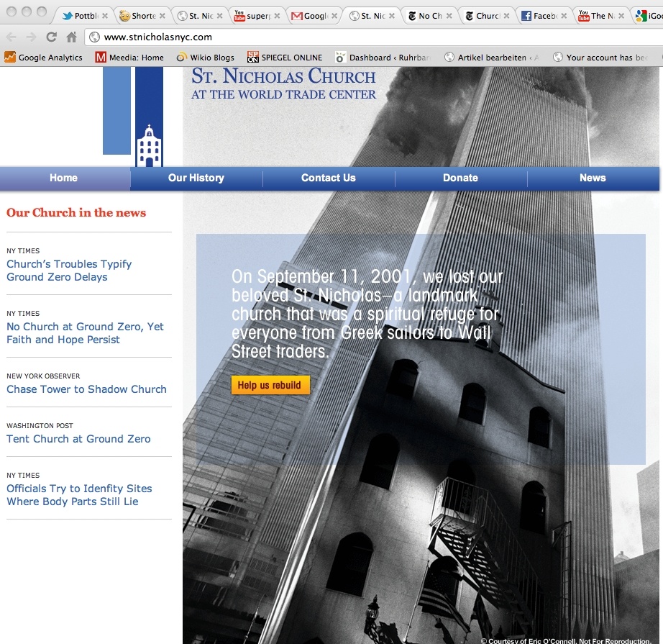Open the Meedia: Home bookmark

[129, 58]
